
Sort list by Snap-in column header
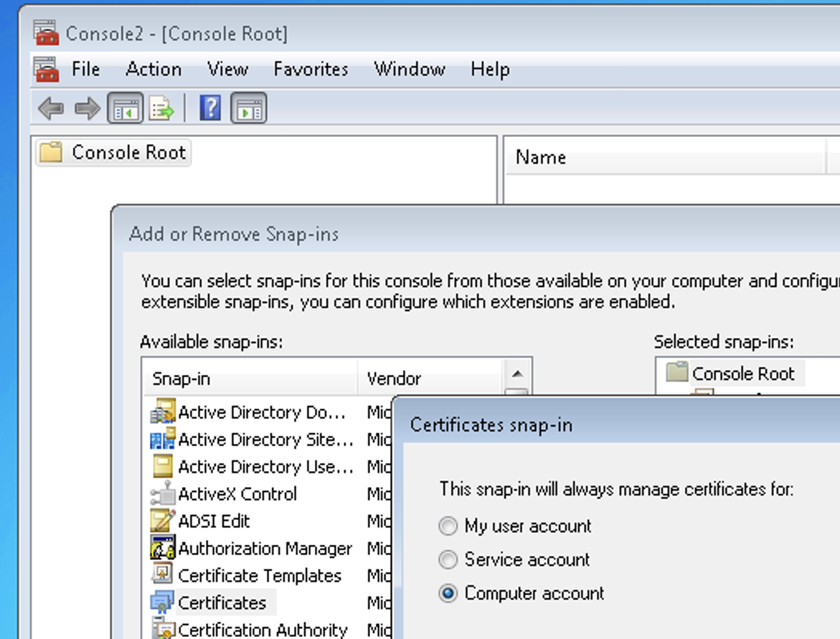(x=251, y=379)
